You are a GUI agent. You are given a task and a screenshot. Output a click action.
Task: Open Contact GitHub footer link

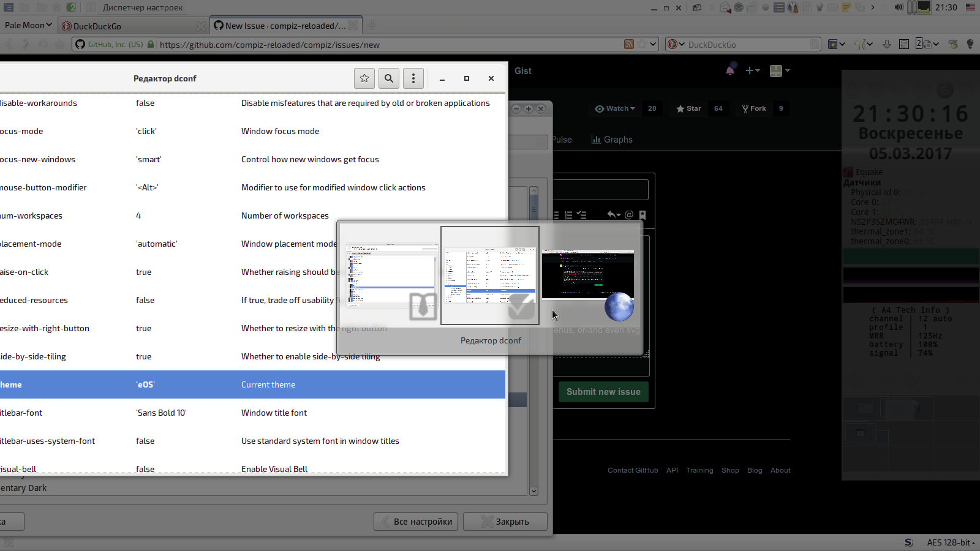pyautogui.click(x=633, y=470)
